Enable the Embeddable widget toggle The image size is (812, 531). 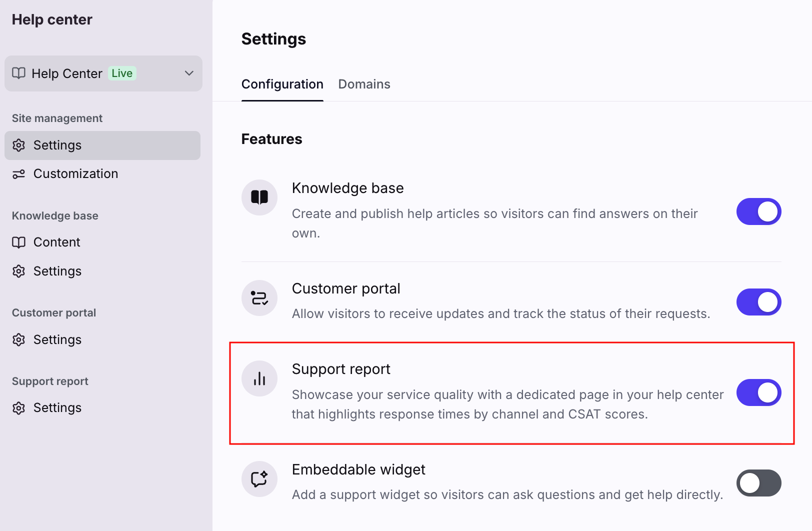pyautogui.click(x=758, y=483)
